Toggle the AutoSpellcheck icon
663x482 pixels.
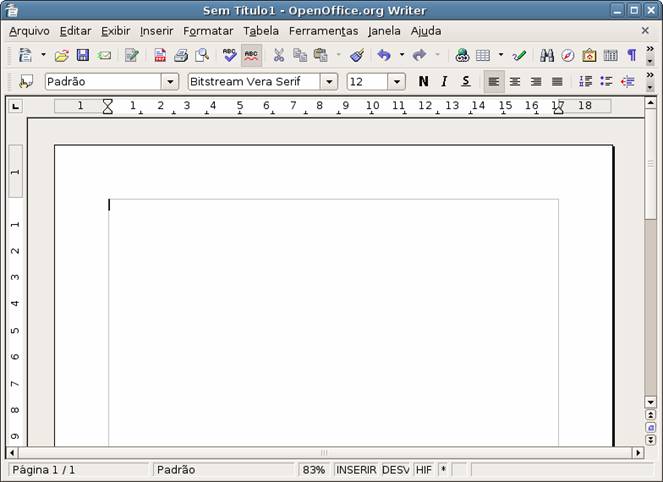(x=251, y=55)
